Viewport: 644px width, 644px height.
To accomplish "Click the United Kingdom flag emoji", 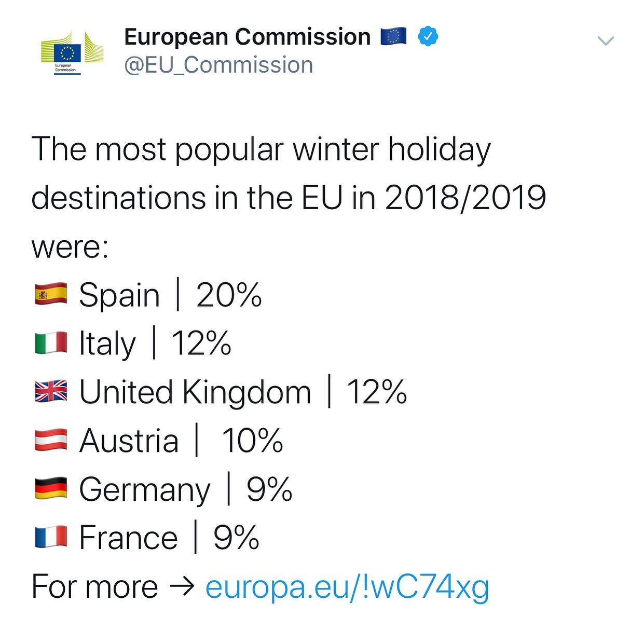I will pyautogui.click(x=51, y=392).
